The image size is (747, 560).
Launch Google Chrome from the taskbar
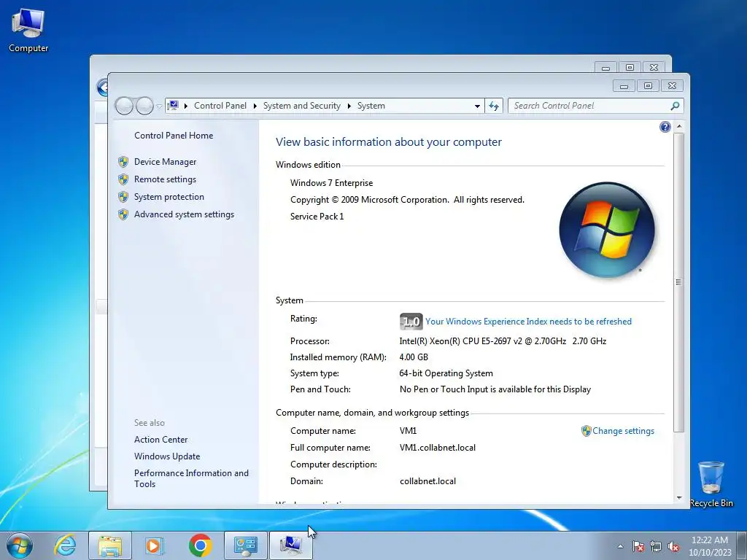[200, 545]
